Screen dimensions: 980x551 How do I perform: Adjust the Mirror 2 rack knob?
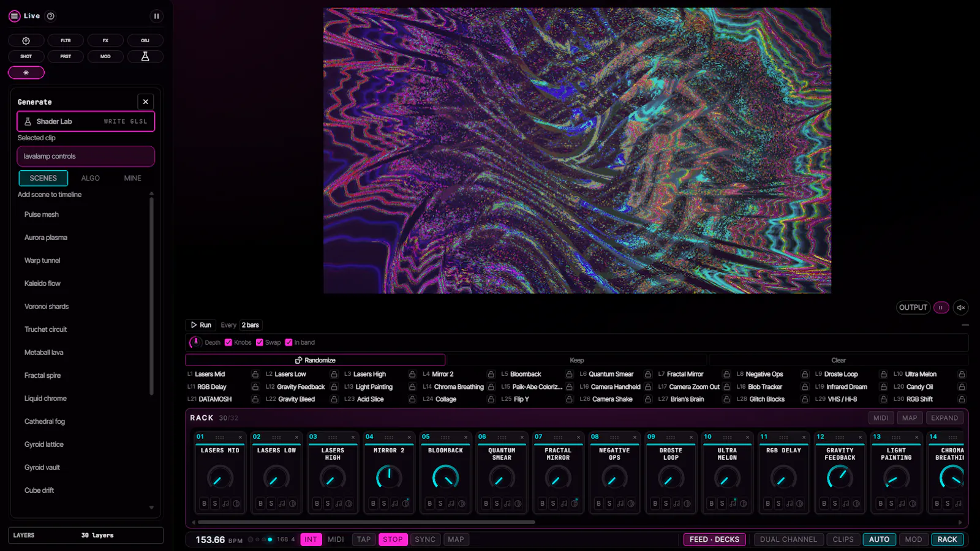[389, 477]
